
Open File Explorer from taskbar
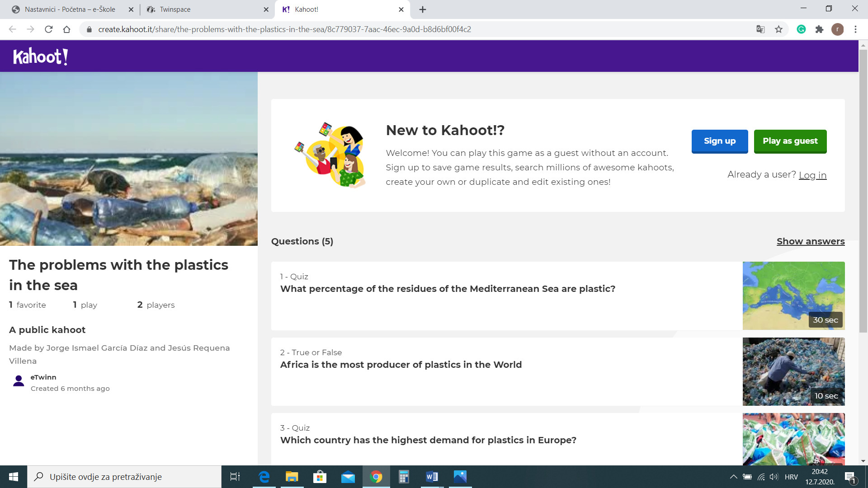point(292,477)
